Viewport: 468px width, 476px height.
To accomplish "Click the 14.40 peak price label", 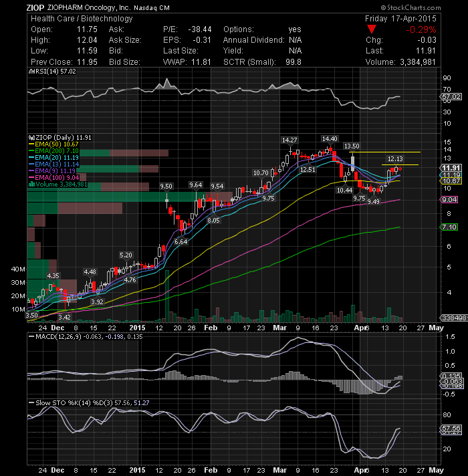I will (330, 139).
